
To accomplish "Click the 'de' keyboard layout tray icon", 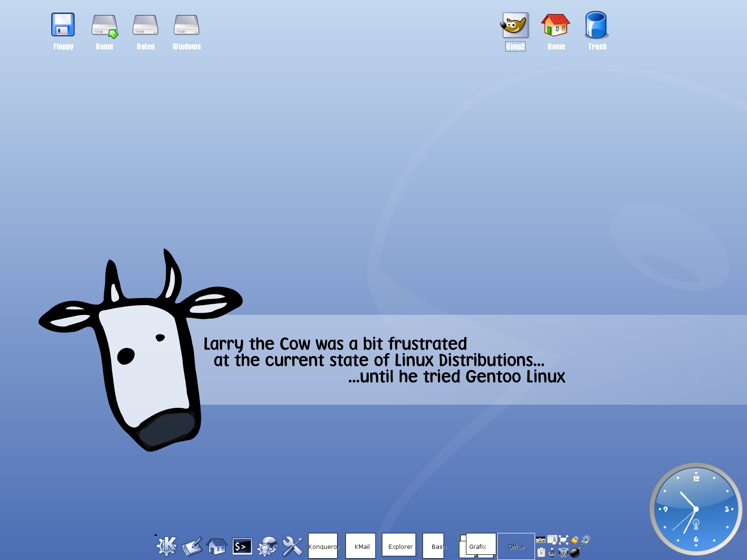I will [x=541, y=540].
